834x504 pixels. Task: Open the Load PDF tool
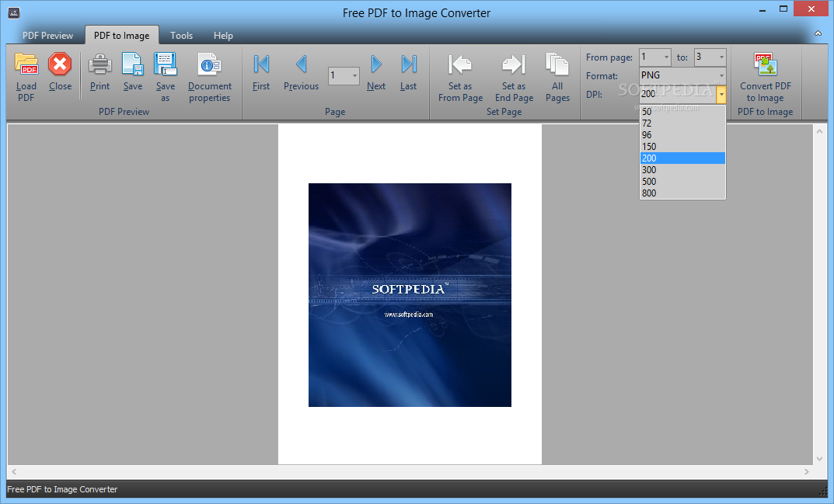[26, 77]
